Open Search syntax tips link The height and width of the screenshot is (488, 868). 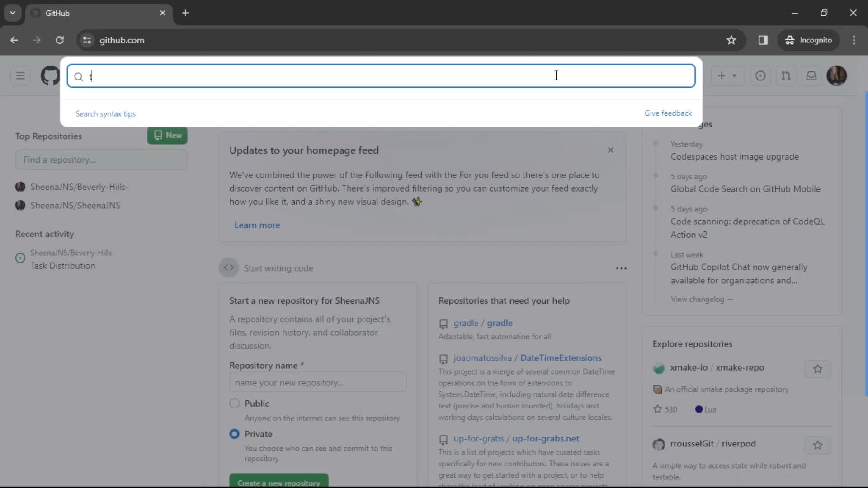[x=105, y=113]
